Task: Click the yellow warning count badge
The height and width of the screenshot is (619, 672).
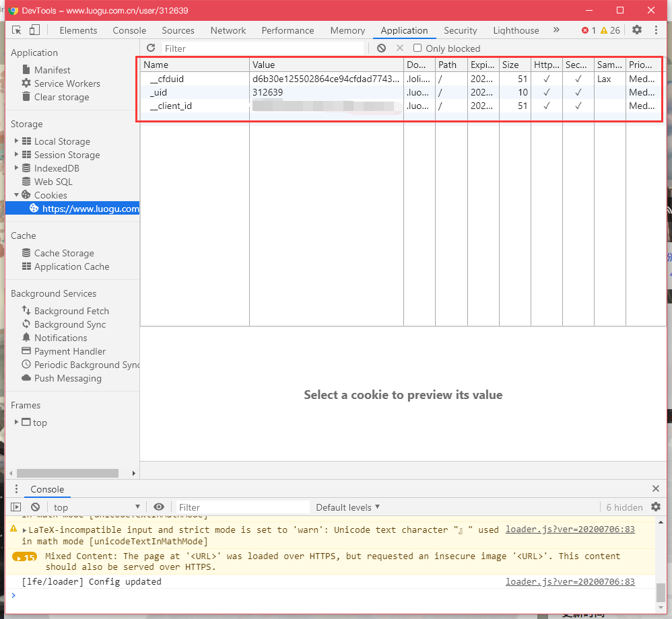Action: (x=610, y=30)
